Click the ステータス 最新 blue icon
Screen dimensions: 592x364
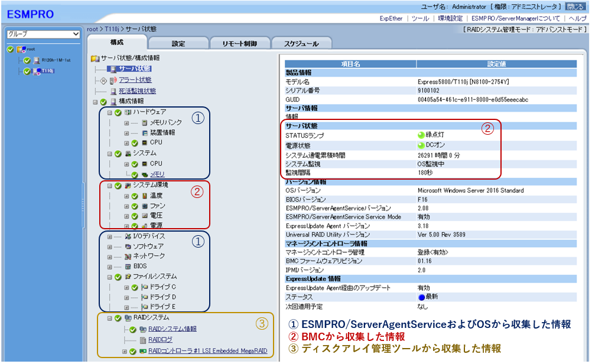click(x=422, y=297)
